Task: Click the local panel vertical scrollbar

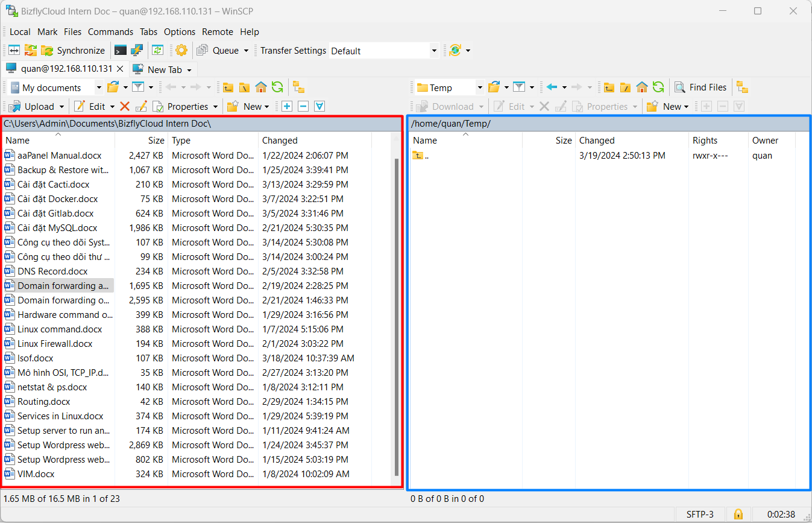Action: coord(396,317)
